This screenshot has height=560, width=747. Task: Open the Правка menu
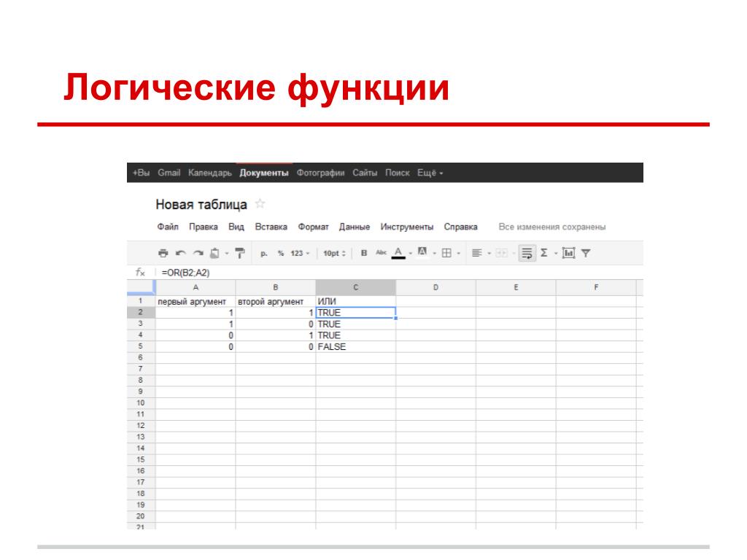tap(204, 227)
